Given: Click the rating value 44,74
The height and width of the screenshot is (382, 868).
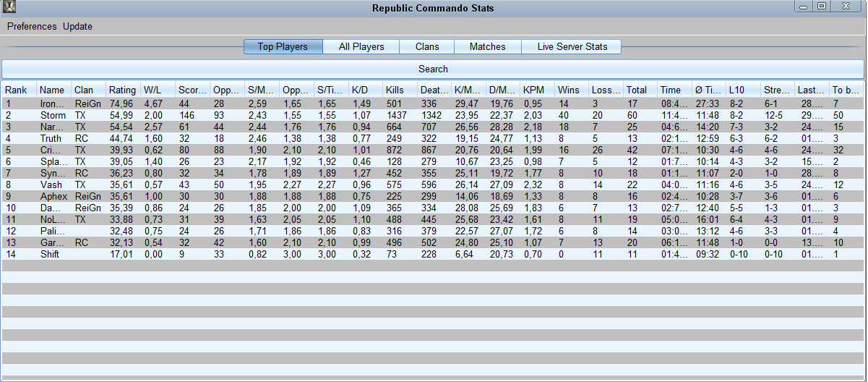Looking at the screenshot, I should pos(121,138).
